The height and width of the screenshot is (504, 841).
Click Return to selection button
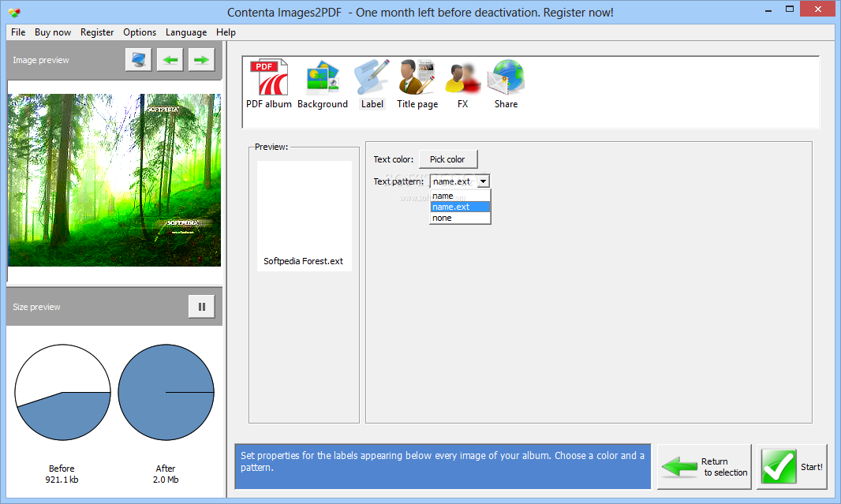tap(705, 466)
